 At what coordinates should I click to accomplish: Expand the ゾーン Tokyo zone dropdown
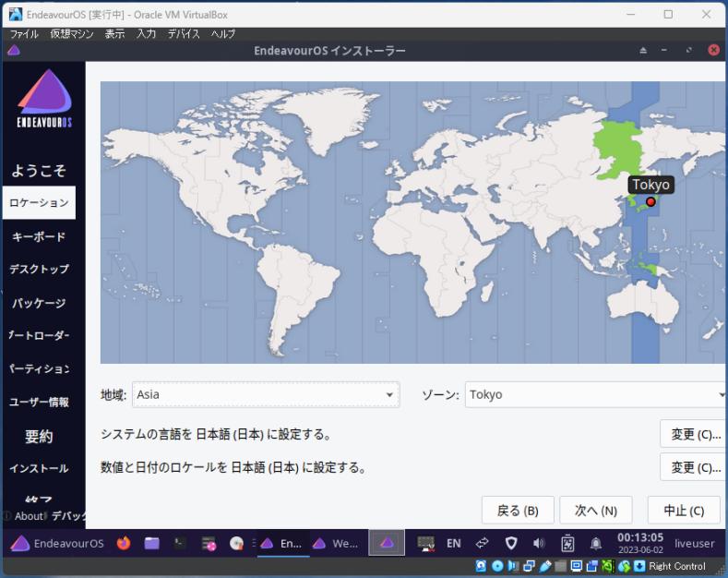tap(596, 394)
